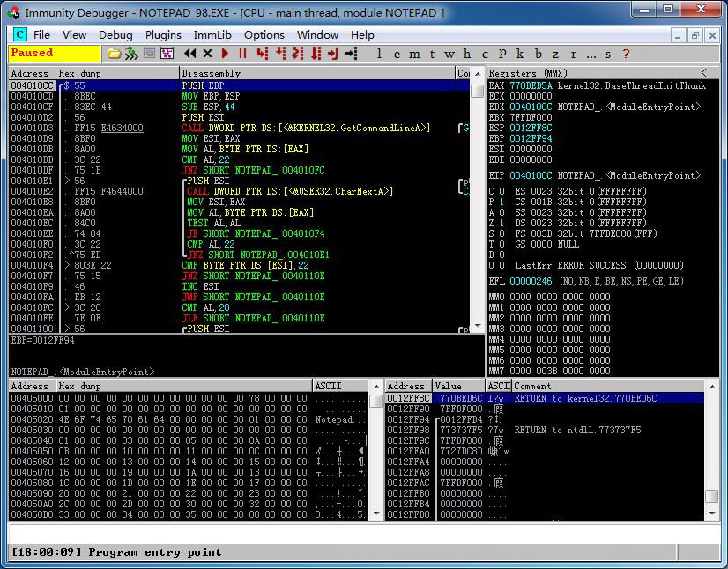Select the EAX register value 770BED5A
The image size is (728, 569).
point(531,85)
